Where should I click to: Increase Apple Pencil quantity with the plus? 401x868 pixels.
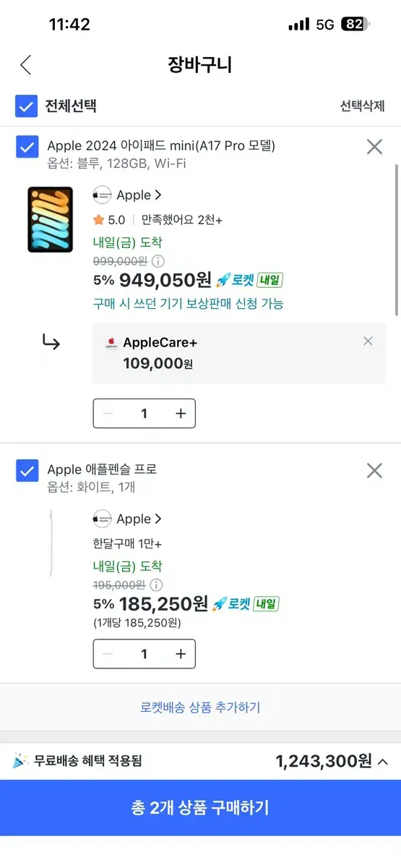click(181, 654)
